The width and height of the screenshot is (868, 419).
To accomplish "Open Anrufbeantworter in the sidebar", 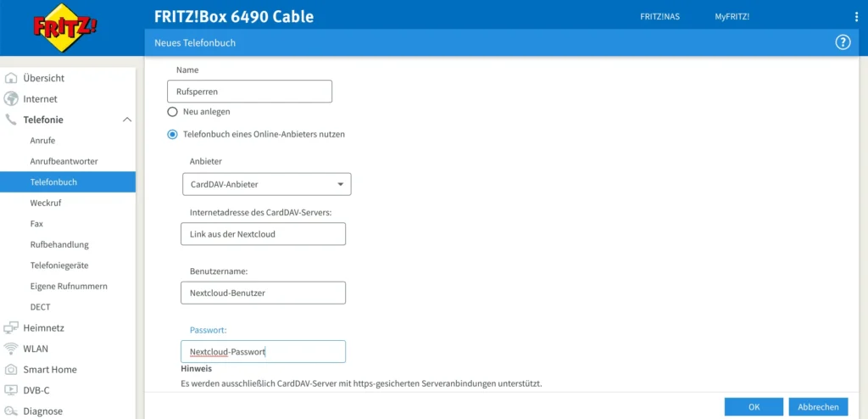I will pos(64,161).
